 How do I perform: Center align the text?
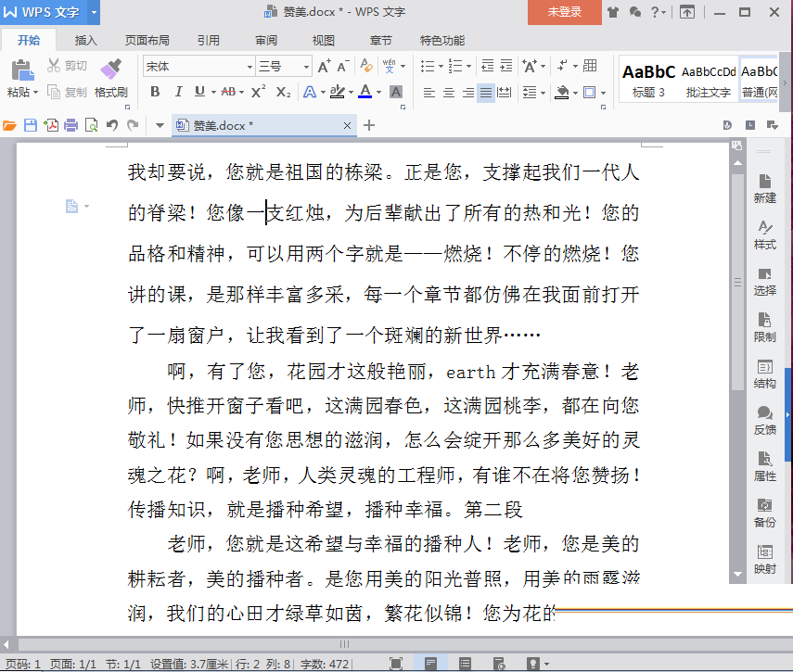(448, 93)
